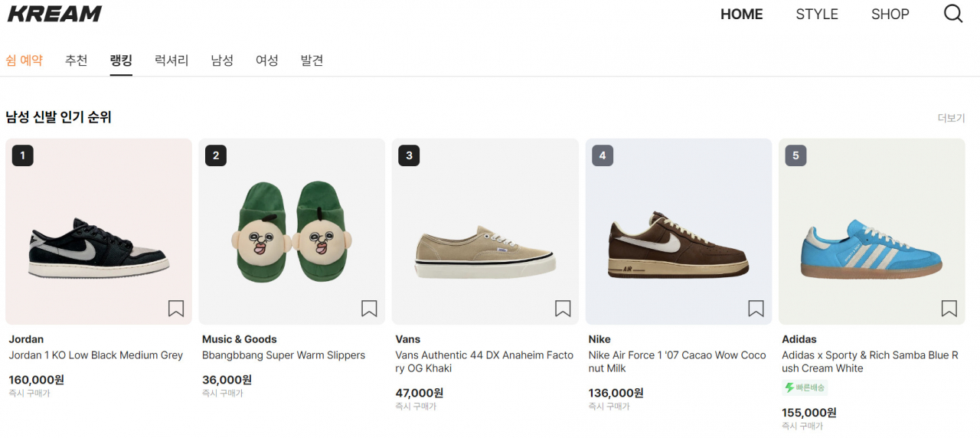This screenshot has height=438, width=980.
Task: Open 'Jordan 1 KO Low Black Medium Grey' title
Action: tap(96, 355)
